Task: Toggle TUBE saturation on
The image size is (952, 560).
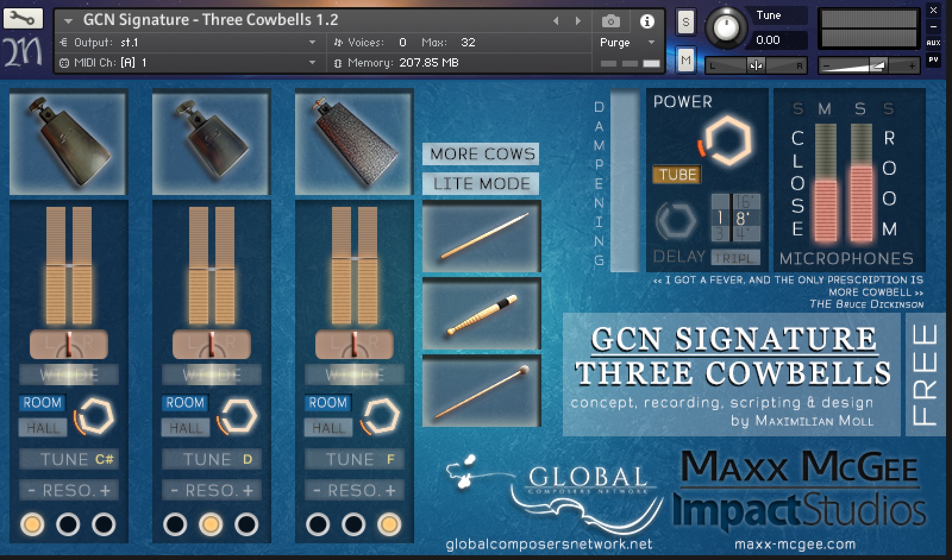Action: (x=677, y=174)
